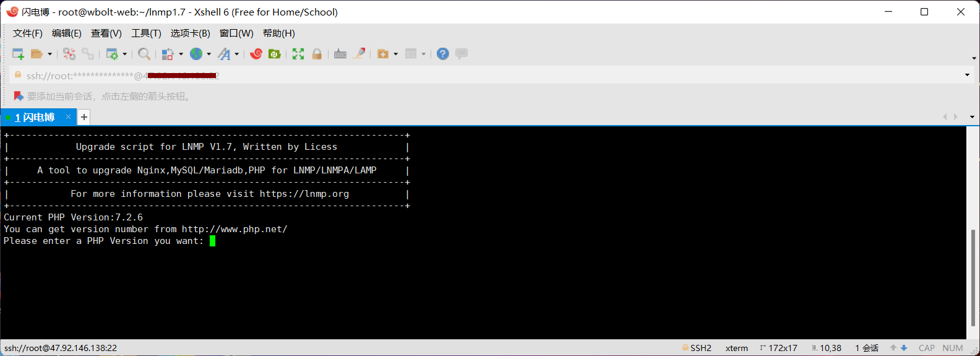Click the New Session icon

pyautogui.click(x=18, y=54)
